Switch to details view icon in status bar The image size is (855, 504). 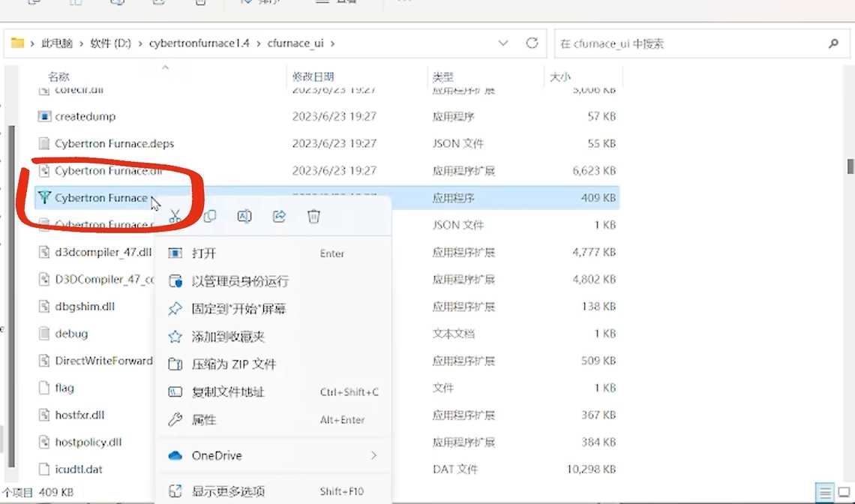[x=826, y=491]
